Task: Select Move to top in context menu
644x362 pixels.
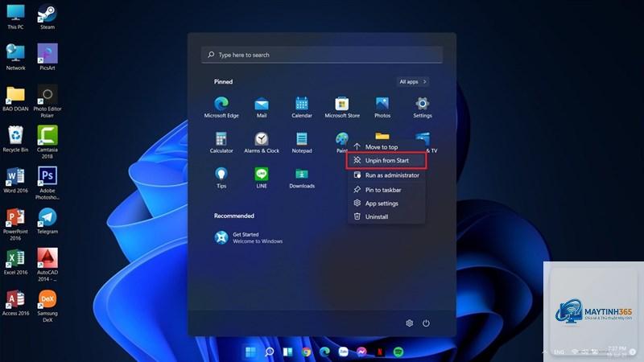Action: click(x=386, y=147)
